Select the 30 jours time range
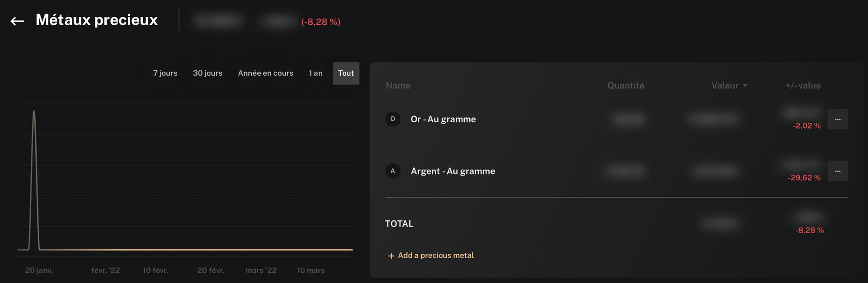 208,73
